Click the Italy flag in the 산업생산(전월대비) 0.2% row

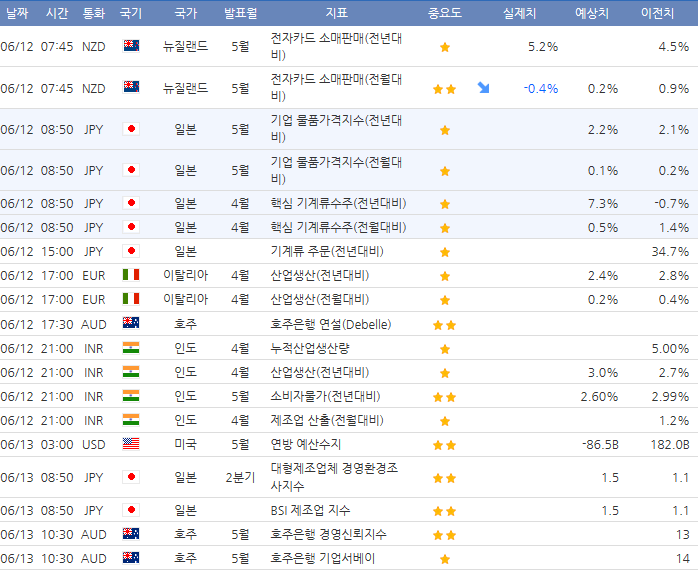click(131, 299)
